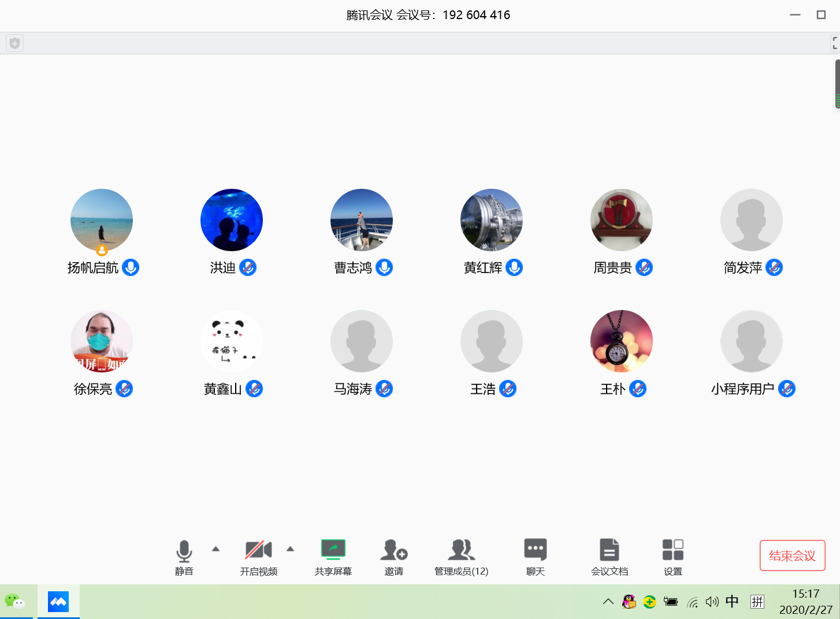Select 洪迪 aquarium avatar

(x=232, y=220)
